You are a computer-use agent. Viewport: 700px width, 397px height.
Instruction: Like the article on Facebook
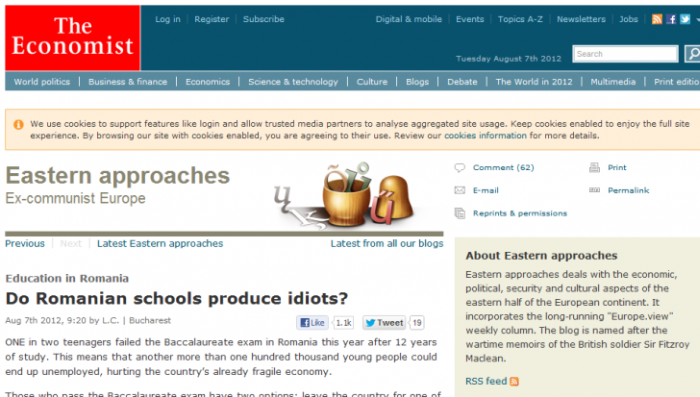point(312,322)
